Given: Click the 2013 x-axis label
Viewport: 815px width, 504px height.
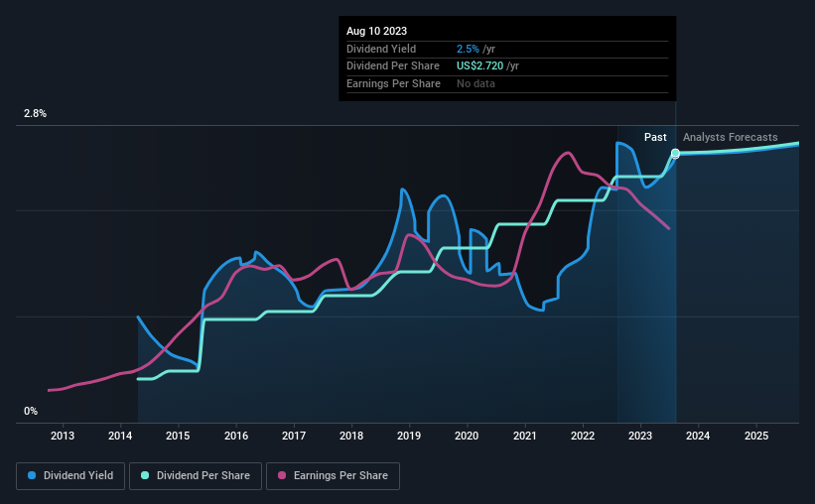Looking at the screenshot, I should (63, 436).
